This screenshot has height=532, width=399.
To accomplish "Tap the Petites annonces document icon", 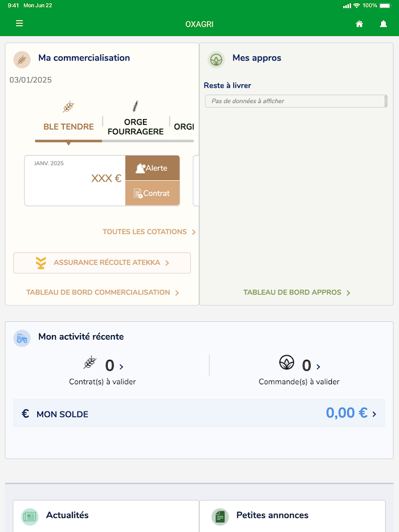I will point(220,517).
